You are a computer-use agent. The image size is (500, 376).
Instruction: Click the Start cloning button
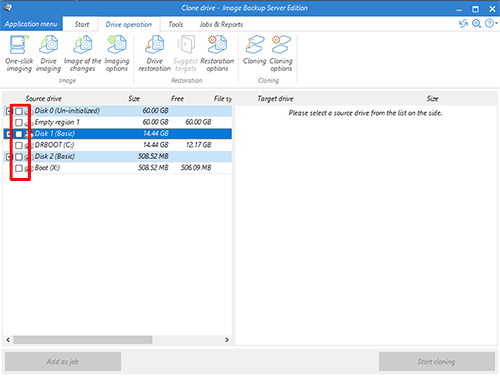point(437,361)
